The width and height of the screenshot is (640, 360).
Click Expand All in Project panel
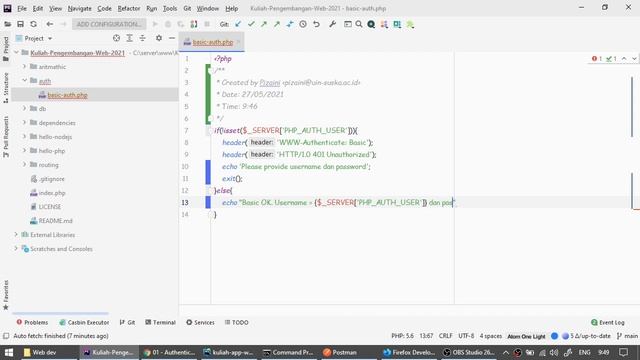pos(129,38)
